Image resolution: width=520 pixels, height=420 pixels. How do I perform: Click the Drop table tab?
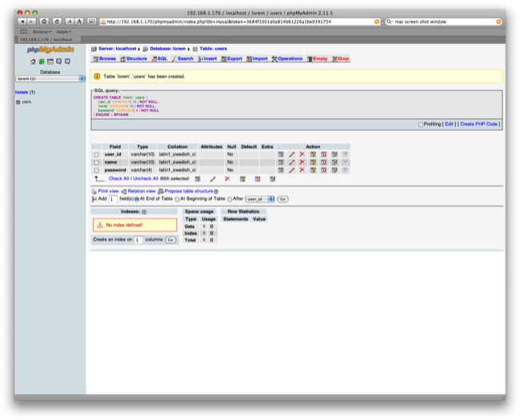pos(341,58)
